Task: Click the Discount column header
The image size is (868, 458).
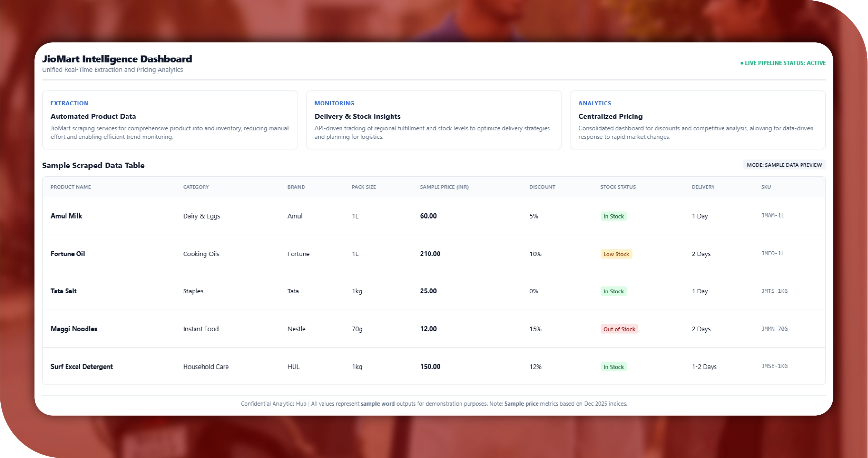Action: point(542,187)
